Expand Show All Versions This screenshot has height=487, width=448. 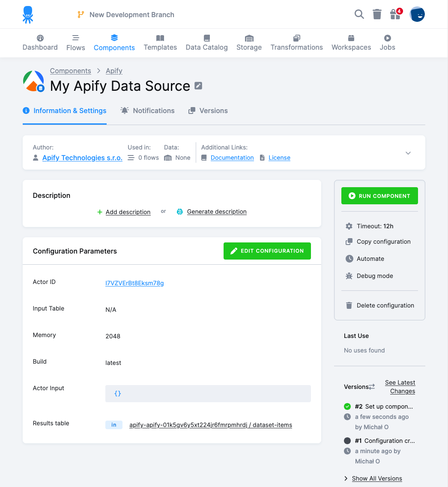point(376,478)
